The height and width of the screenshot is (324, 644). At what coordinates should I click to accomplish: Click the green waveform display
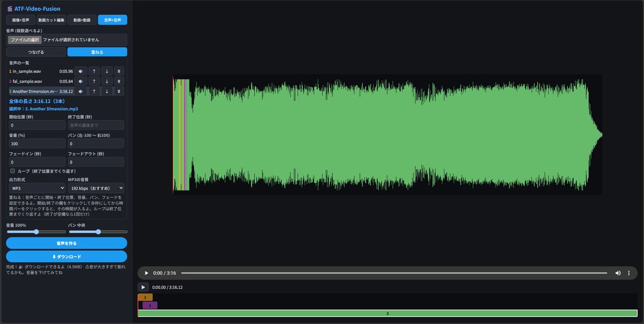(x=387, y=135)
